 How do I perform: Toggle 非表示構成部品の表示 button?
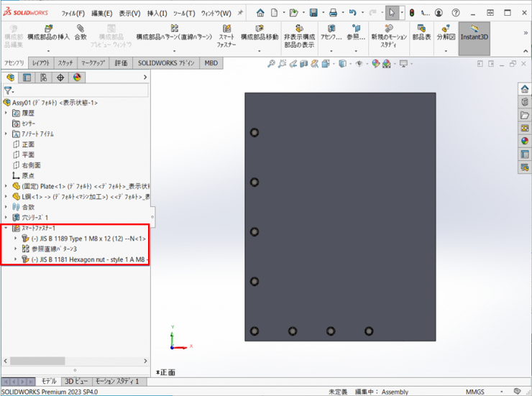pos(298,37)
